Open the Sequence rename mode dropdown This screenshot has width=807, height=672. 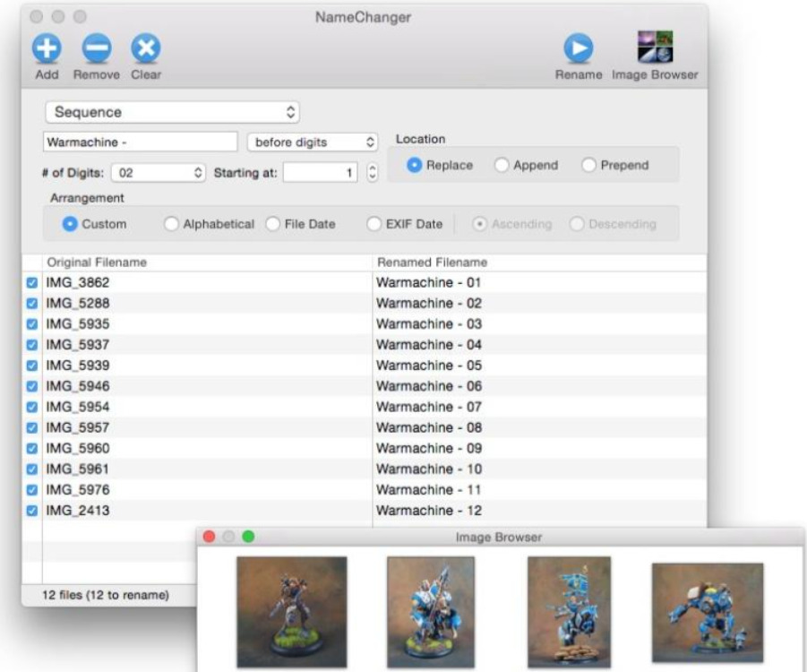[172, 112]
